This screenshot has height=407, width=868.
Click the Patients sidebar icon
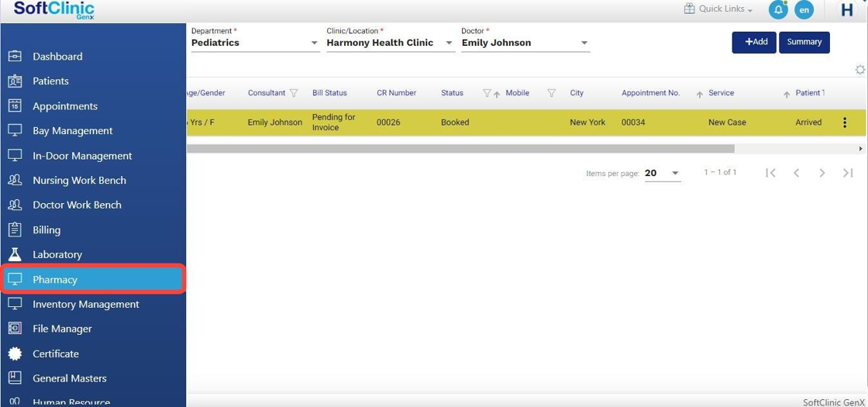point(15,81)
